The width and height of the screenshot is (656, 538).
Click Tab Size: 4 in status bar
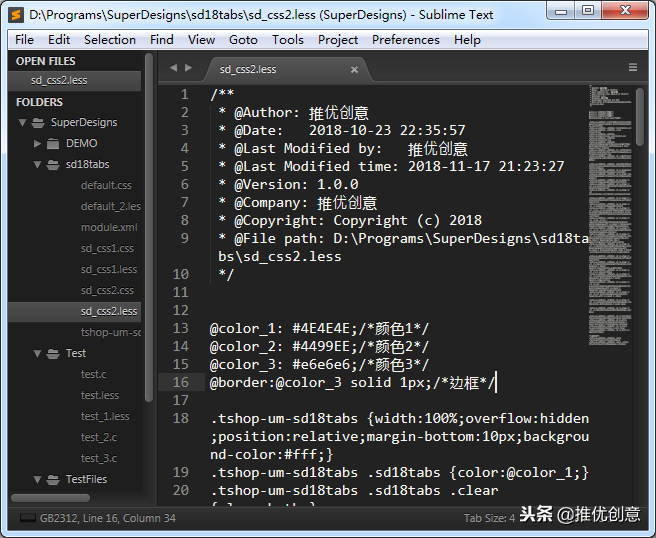coord(489,518)
